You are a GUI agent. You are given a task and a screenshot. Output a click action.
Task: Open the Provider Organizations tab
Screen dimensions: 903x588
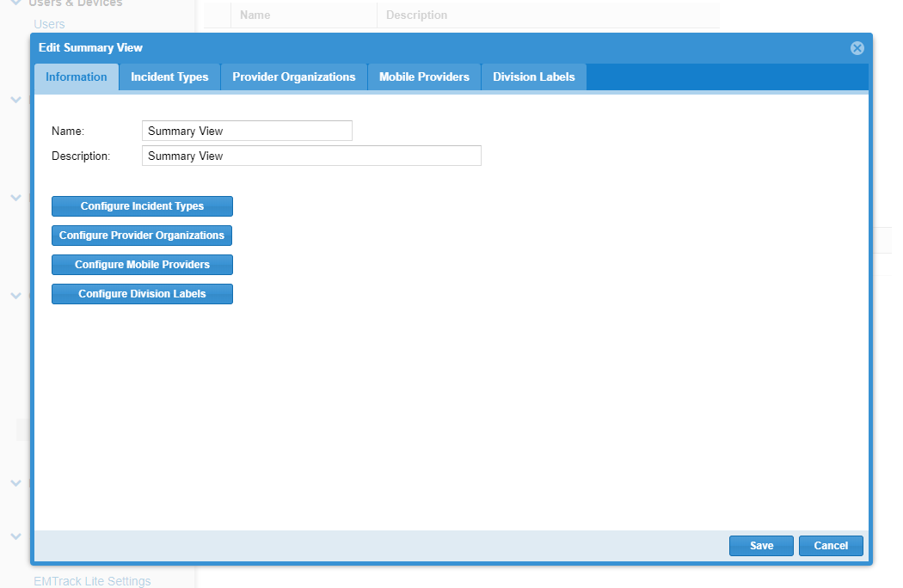pyautogui.click(x=294, y=77)
